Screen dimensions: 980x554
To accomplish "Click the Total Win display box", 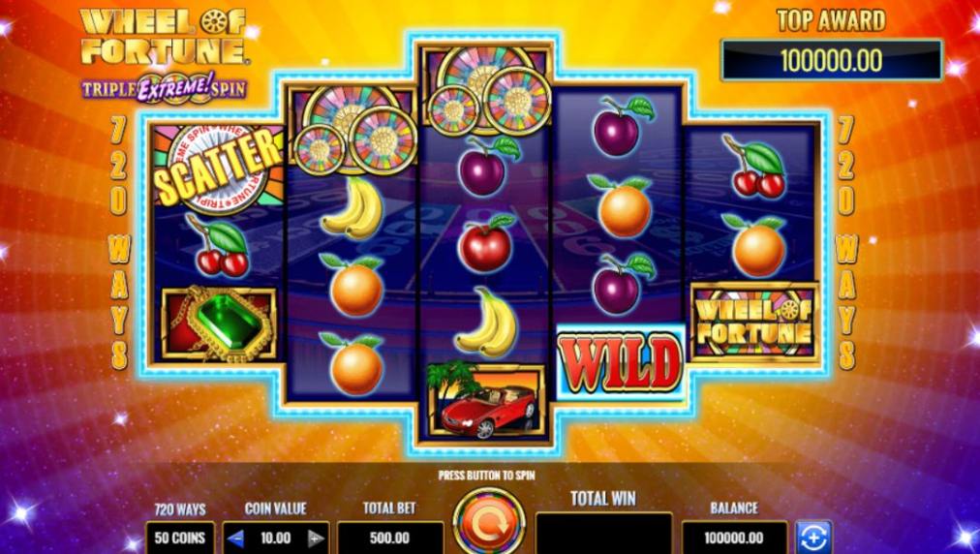I will (603, 534).
